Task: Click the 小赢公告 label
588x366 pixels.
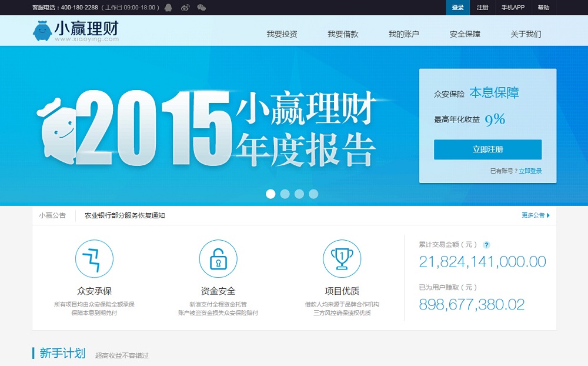Action: coord(52,215)
